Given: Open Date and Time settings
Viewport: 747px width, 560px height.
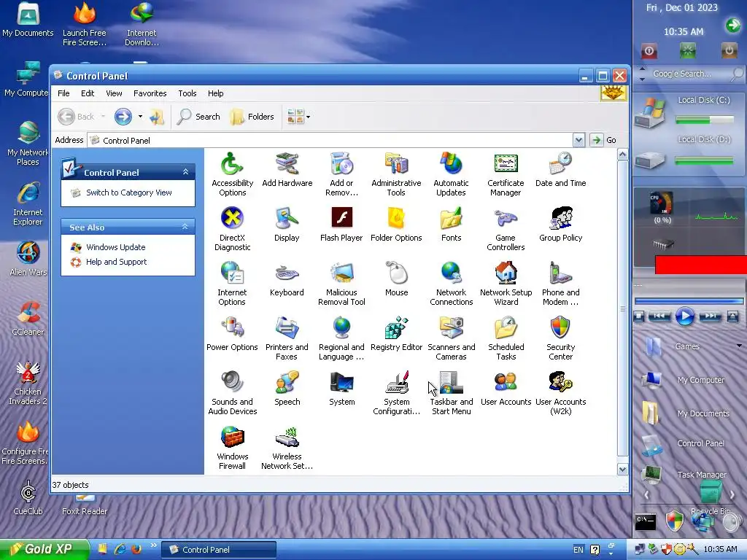Looking at the screenshot, I should coord(560,169).
